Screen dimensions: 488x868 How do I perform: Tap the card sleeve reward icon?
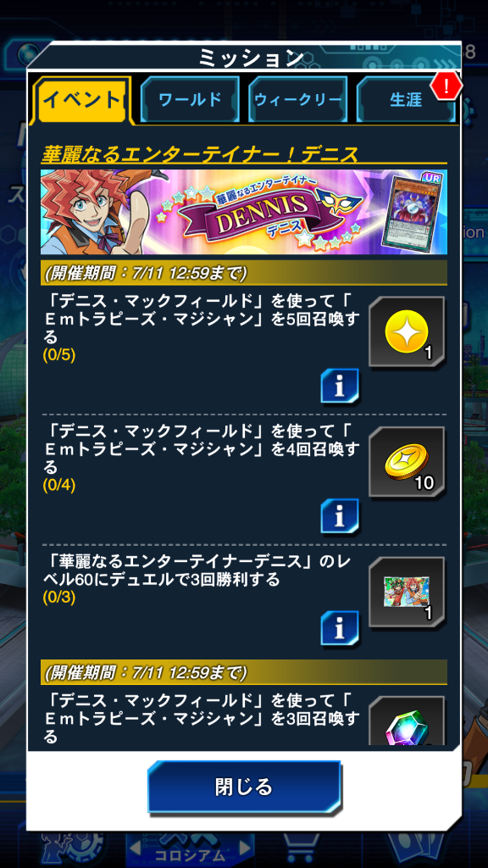(407, 593)
